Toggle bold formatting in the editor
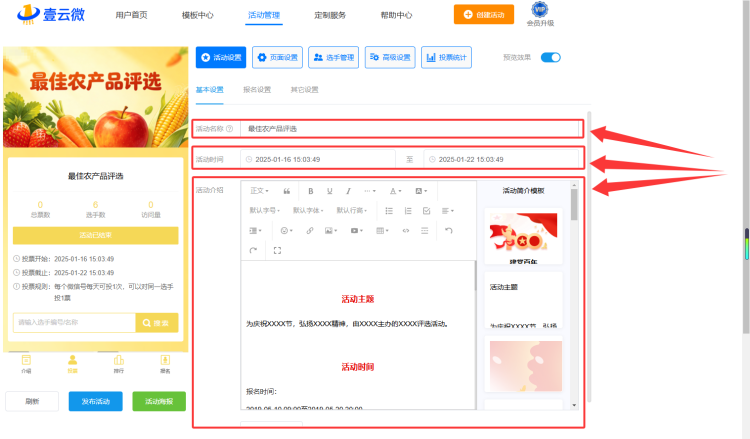Viewport: 750px width, 439px height. [310, 191]
